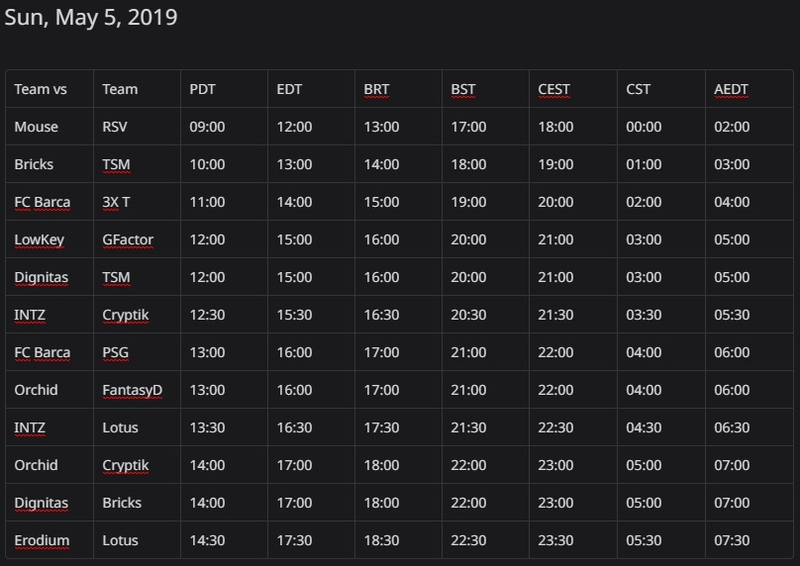Click 15:30 EDT in INTZ Cryptik row
Viewport: 800px width, 566px height.
pyautogui.click(x=294, y=315)
